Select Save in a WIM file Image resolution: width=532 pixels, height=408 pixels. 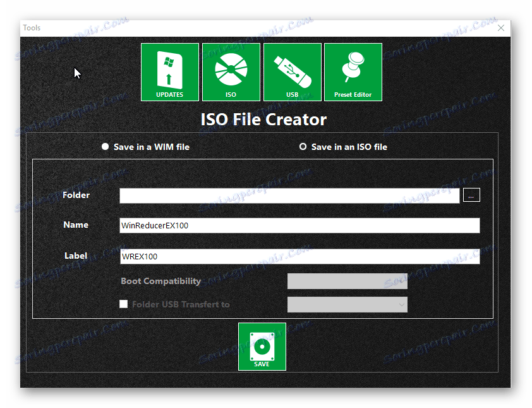[x=105, y=146]
